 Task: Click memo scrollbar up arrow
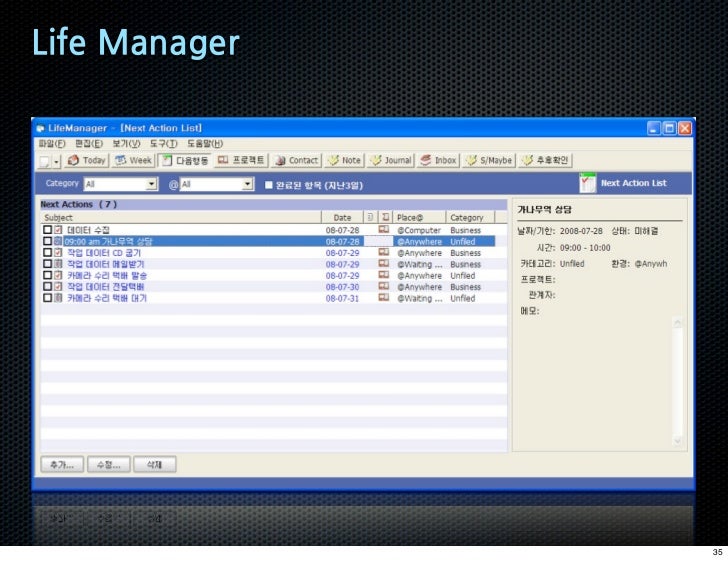click(677, 322)
